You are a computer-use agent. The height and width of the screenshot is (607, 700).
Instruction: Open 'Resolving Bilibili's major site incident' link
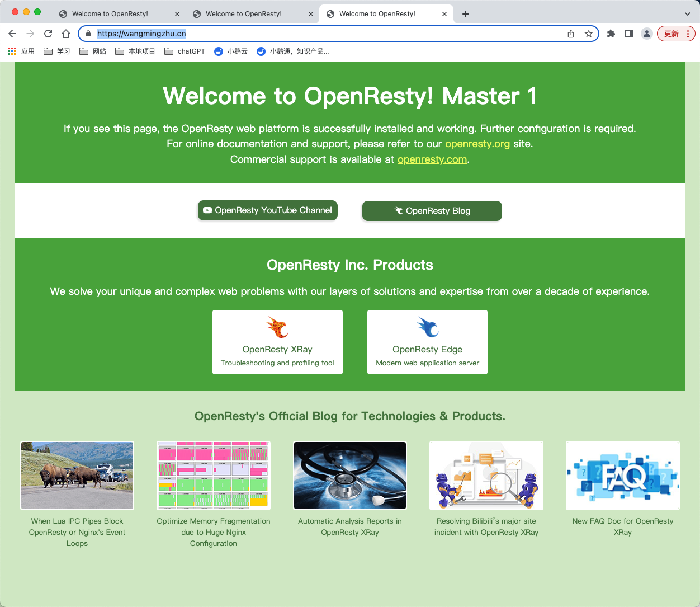pyautogui.click(x=486, y=526)
